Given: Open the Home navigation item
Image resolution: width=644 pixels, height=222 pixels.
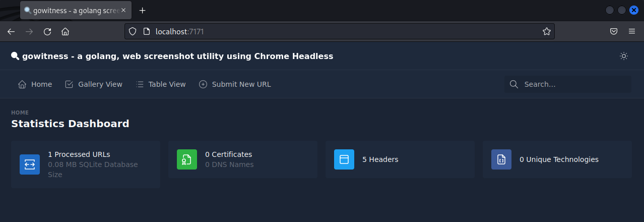Looking at the screenshot, I should click(x=35, y=84).
